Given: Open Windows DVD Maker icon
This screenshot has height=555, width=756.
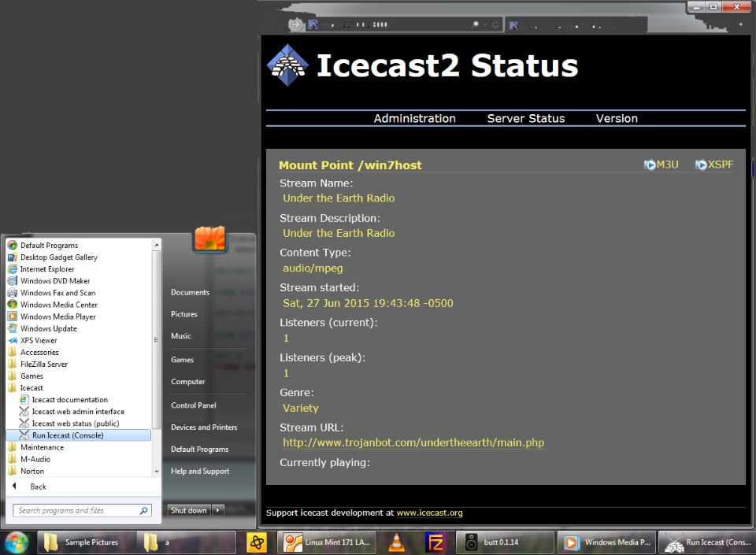Looking at the screenshot, I should pyautogui.click(x=13, y=281).
